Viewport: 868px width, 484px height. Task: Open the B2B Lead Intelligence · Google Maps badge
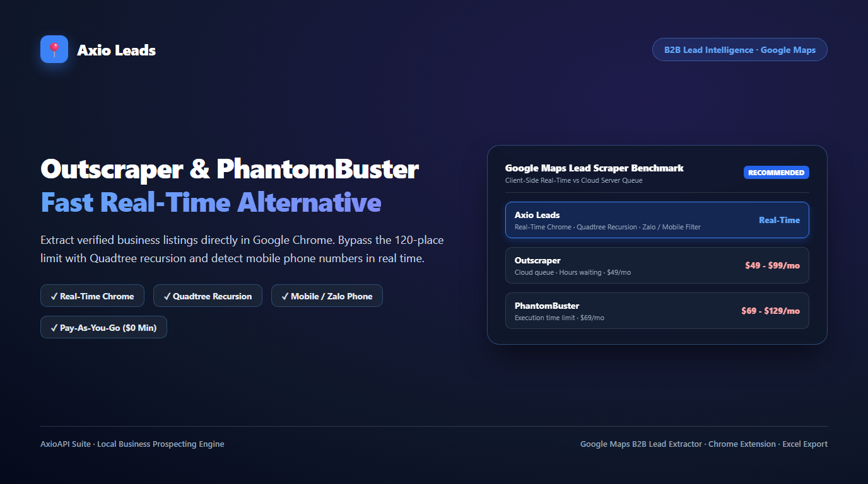click(x=739, y=50)
